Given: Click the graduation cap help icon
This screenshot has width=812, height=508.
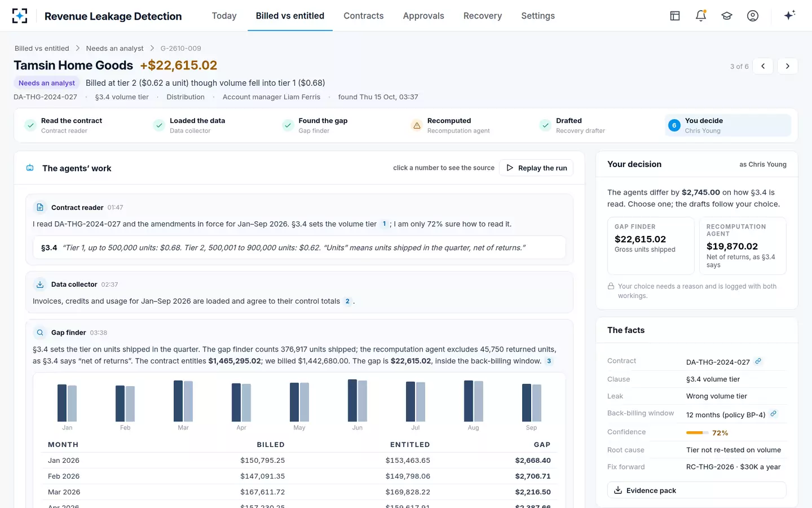Looking at the screenshot, I should click(x=727, y=16).
